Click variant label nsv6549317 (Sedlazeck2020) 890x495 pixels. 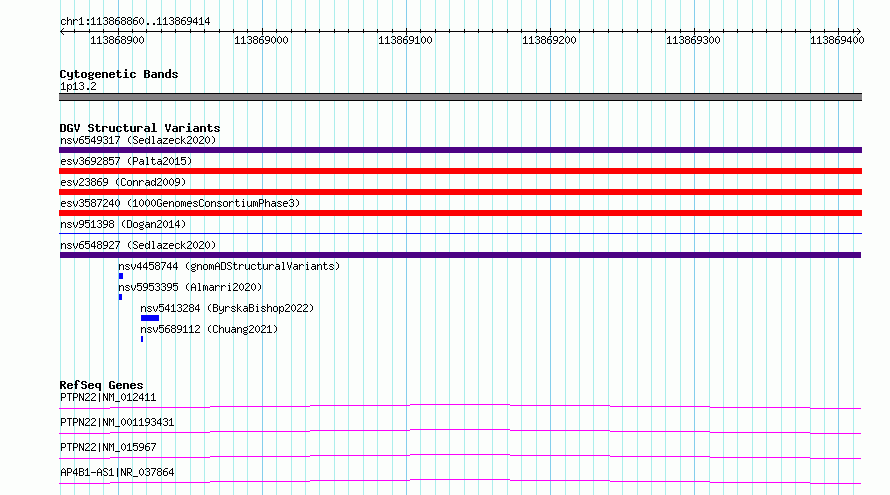(x=138, y=140)
